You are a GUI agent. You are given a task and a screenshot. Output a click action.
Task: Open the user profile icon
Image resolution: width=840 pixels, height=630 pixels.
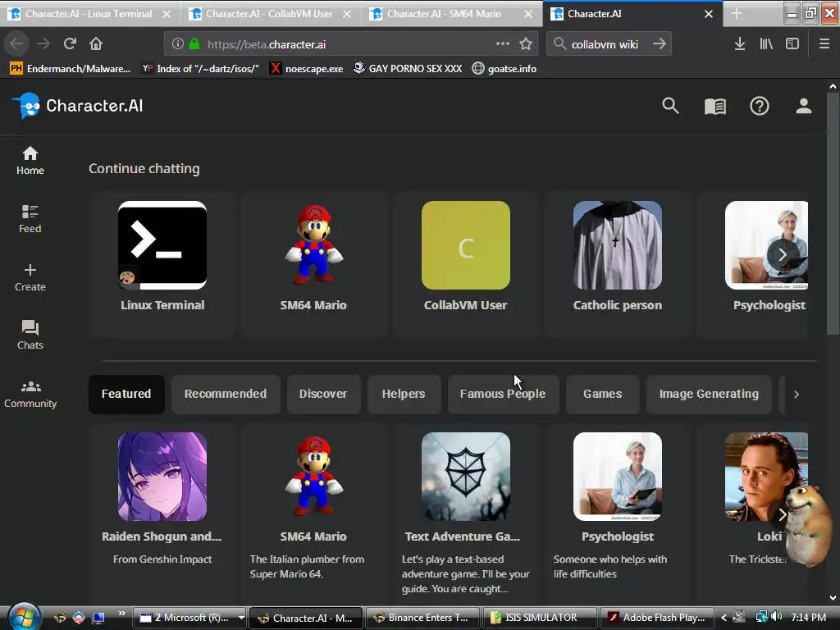coord(803,106)
